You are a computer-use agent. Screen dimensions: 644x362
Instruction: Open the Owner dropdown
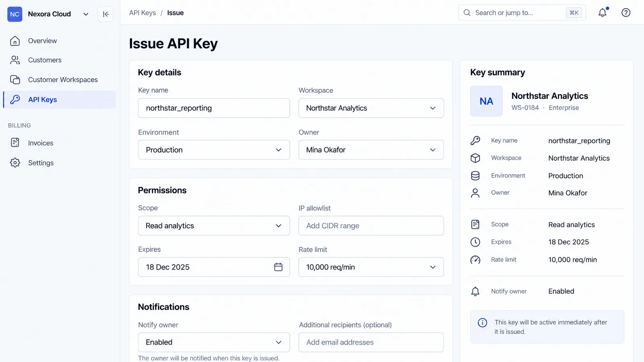click(371, 150)
